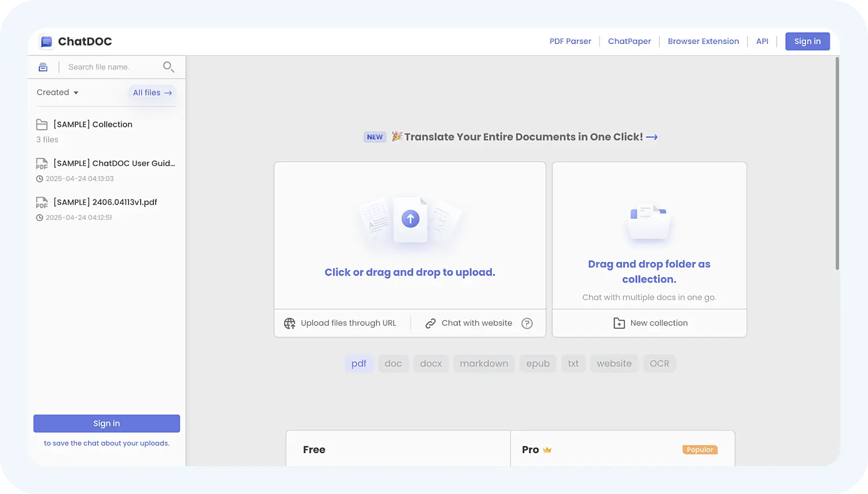Expand the [SAMPLE] Collection folder
The height and width of the screenshot is (494, 868).
pyautogui.click(x=93, y=124)
